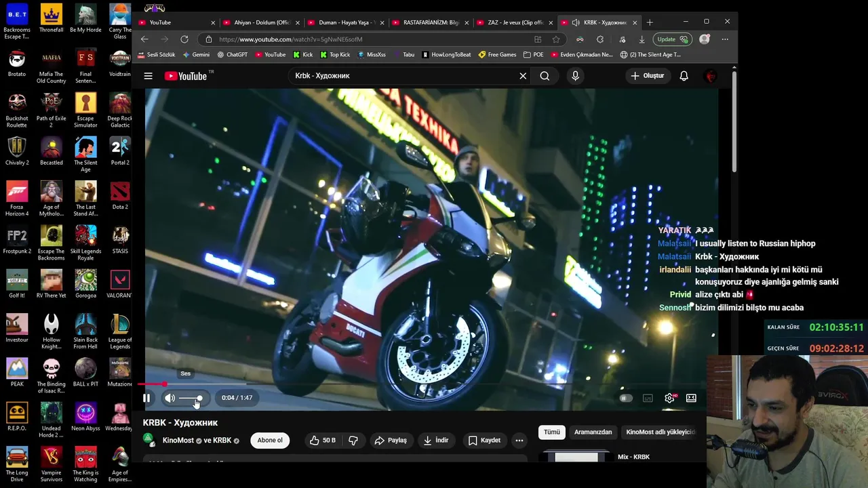The image size is (868, 488).
Task: Clear the YouTube search box text
Action: [523, 76]
